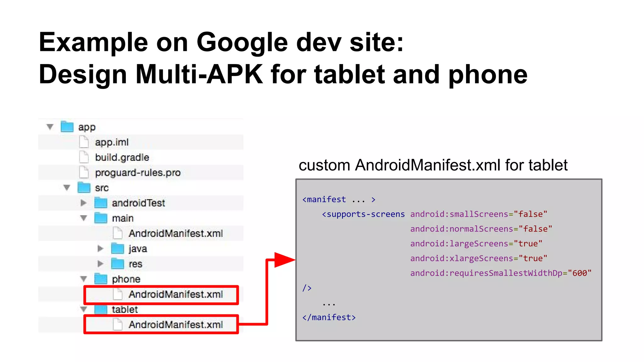Screen dimensions: 644x362
Task: Click the 'custom AndroidManifest.xml for tablet' caption
Action: tap(433, 166)
